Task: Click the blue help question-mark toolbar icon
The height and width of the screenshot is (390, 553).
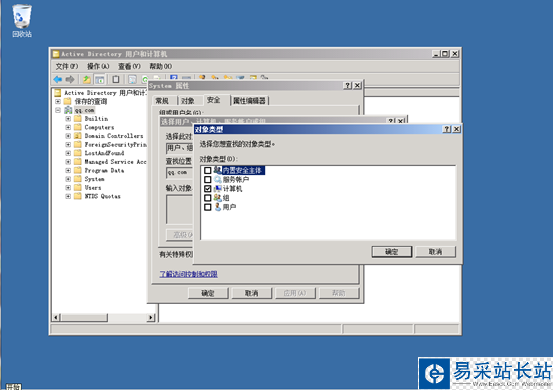Action: tap(174, 77)
